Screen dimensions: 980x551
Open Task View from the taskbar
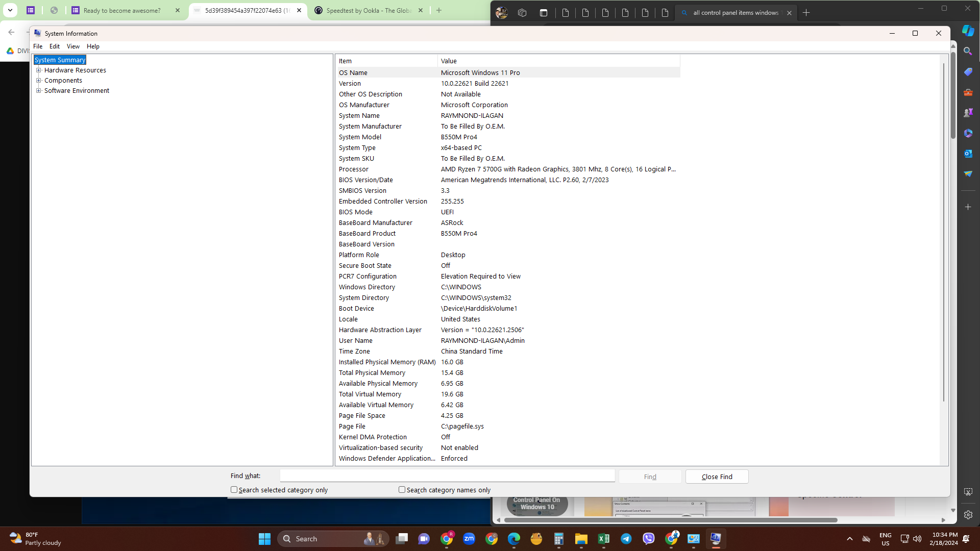click(x=402, y=539)
